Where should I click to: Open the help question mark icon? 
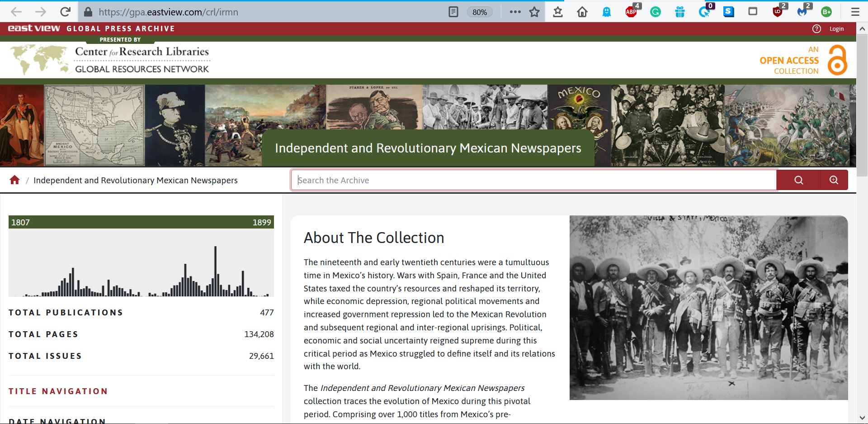point(816,29)
